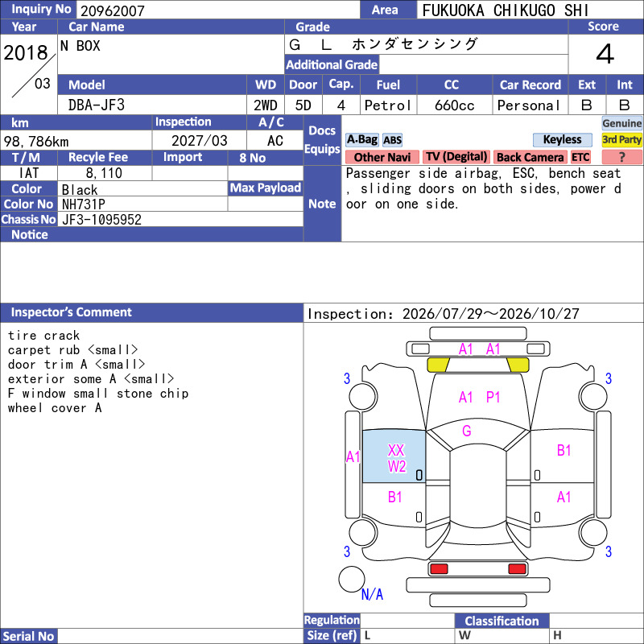Click the Black color value

tap(80, 190)
